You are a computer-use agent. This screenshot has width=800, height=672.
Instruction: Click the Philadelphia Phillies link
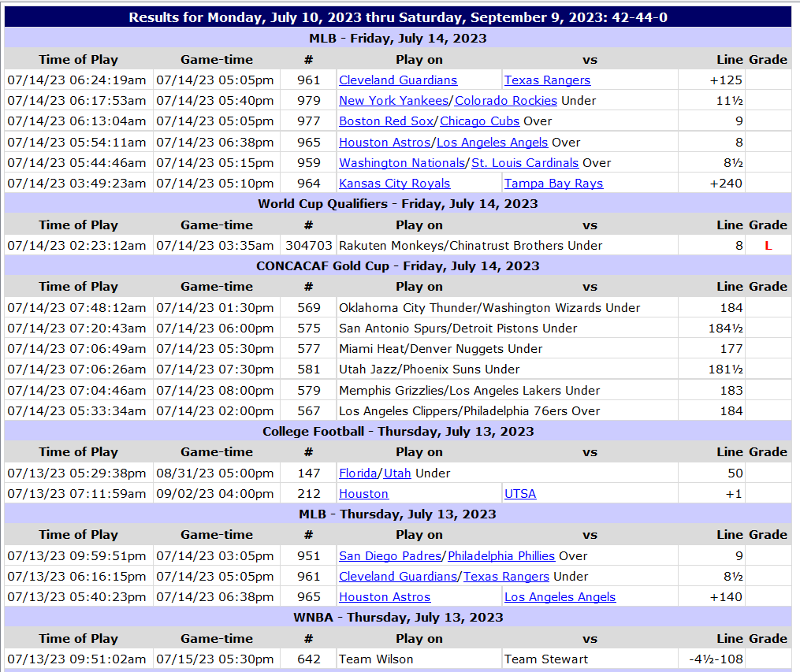click(x=501, y=556)
